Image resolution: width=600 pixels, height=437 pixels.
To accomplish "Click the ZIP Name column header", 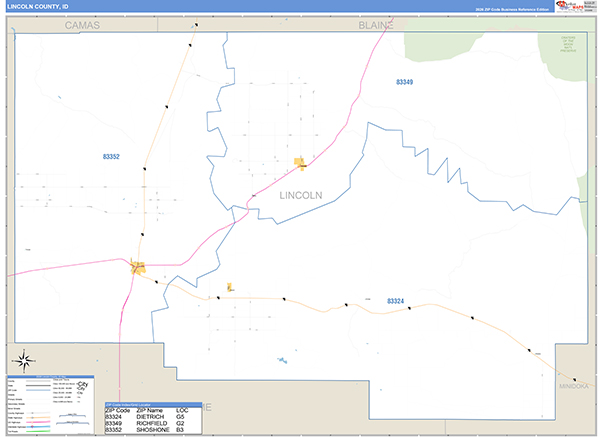I will click(150, 410).
